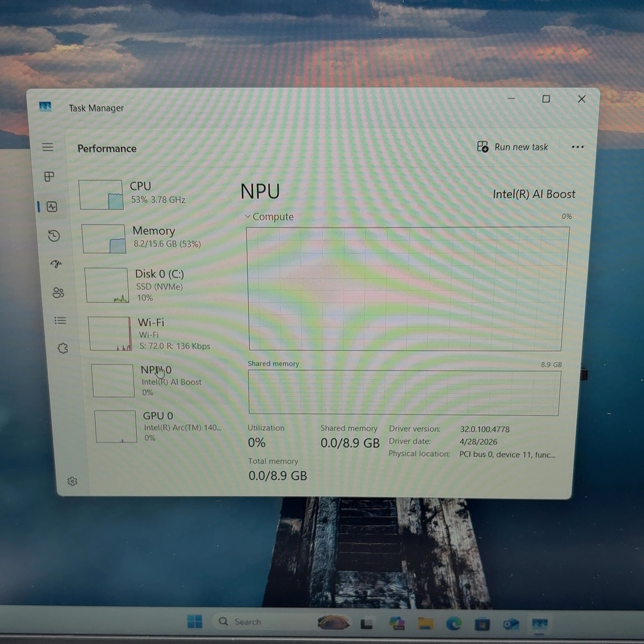This screenshot has height=644, width=644.
Task: Open the three-dot more options menu
Action: point(577,147)
